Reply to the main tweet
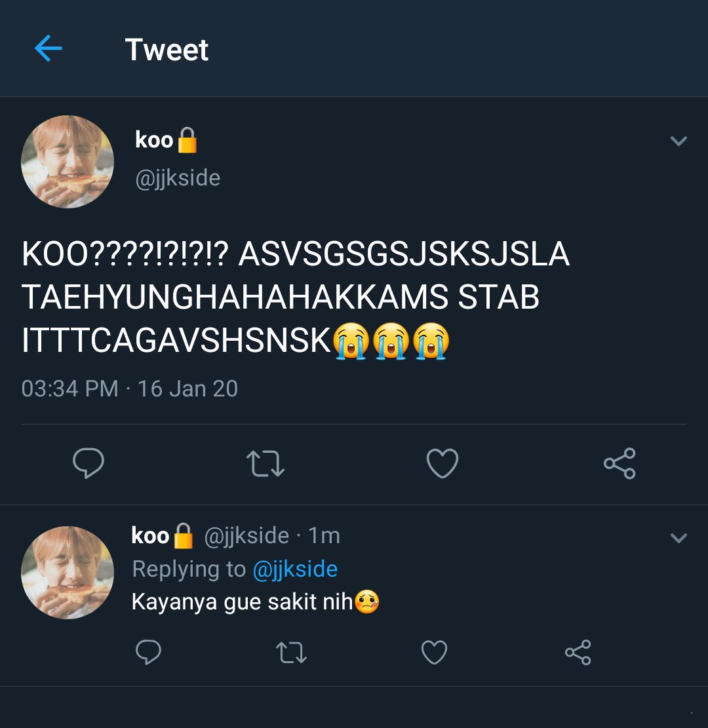 (88, 463)
